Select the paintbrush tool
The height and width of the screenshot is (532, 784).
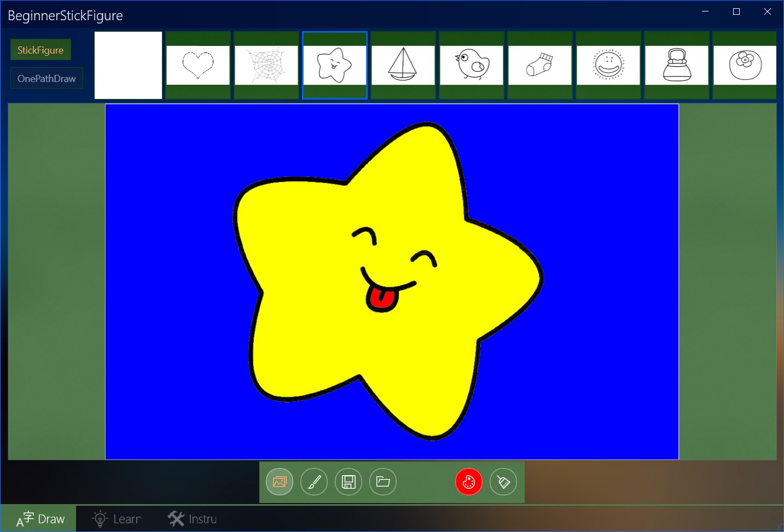[314, 482]
